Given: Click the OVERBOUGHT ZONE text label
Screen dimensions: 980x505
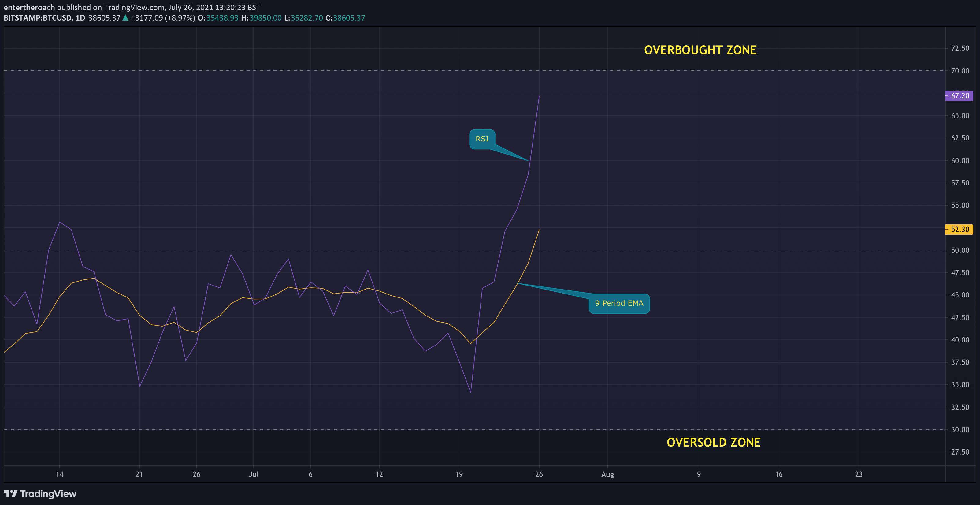Looking at the screenshot, I should click(x=700, y=50).
